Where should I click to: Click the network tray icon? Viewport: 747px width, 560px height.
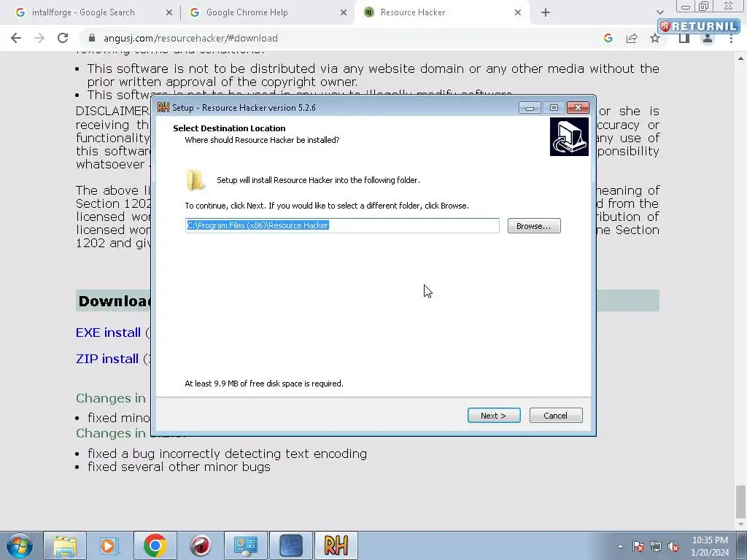click(x=656, y=546)
